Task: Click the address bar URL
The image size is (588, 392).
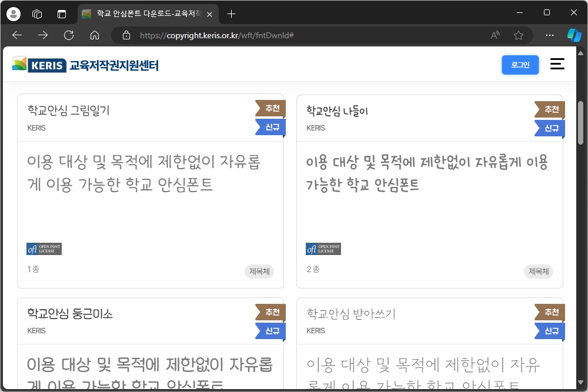Action: tap(217, 35)
